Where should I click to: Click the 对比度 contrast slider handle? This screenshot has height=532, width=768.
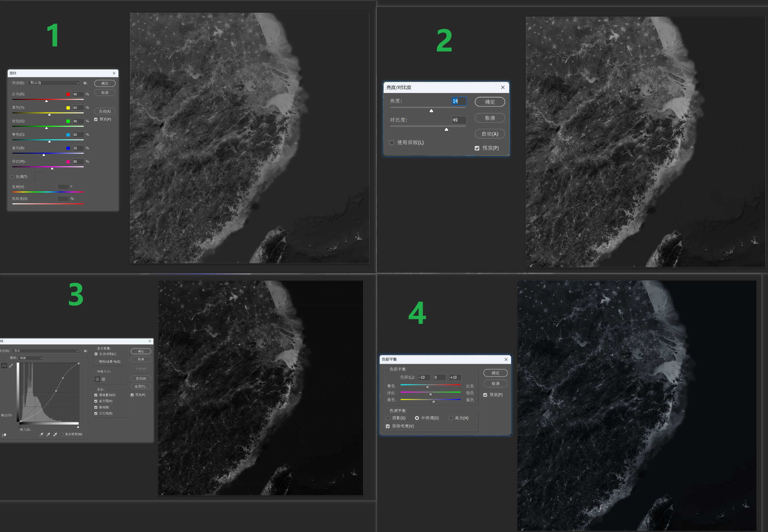click(x=446, y=129)
